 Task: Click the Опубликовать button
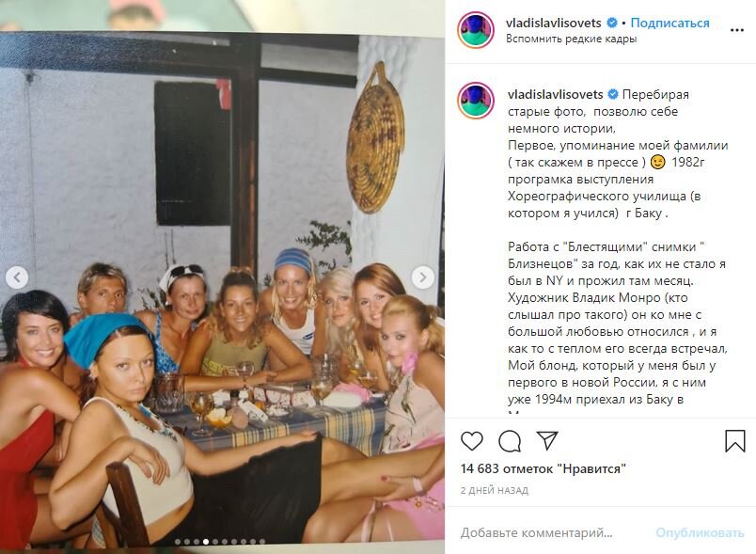[x=700, y=532]
